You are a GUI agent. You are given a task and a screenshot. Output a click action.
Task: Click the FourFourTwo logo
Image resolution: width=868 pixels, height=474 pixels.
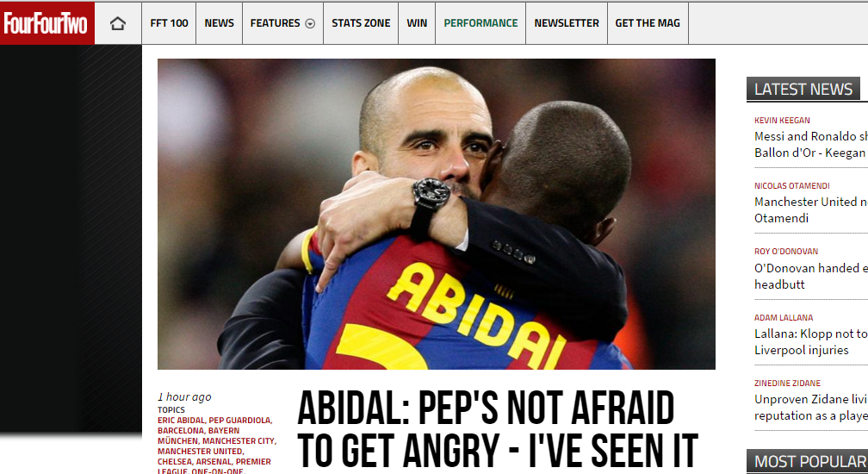coord(47,23)
